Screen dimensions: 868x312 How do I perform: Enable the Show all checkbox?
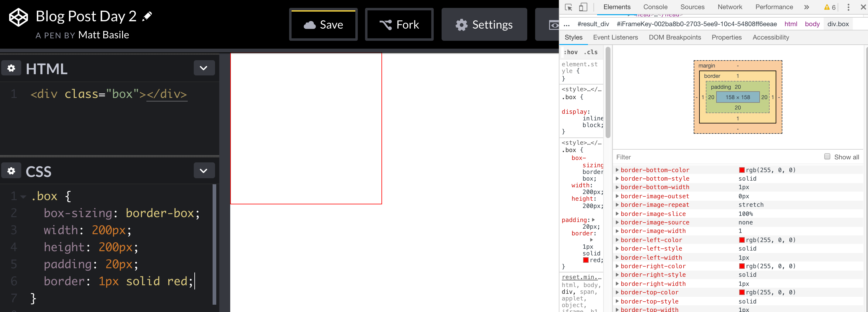pyautogui.click(x=827, y=157)
